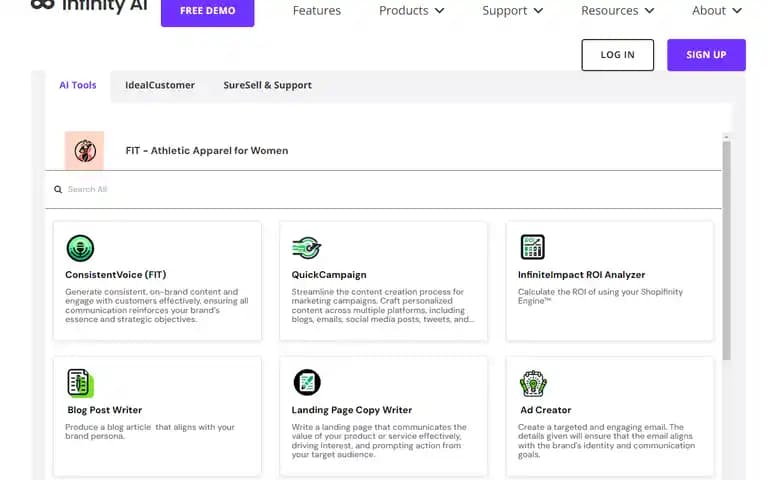This screenshot has width=768, height=480.
Task: Click the LOG IN button
Action: (618, 55)
